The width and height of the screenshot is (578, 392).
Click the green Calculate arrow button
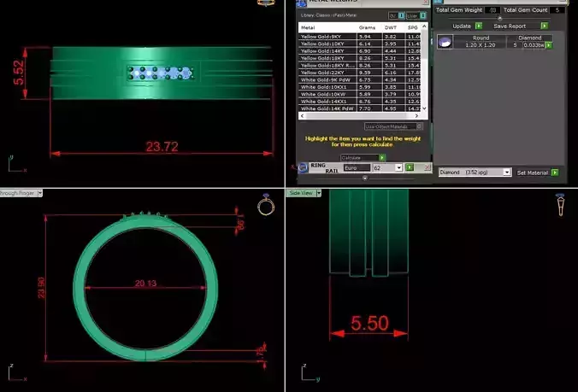[382, 157]
